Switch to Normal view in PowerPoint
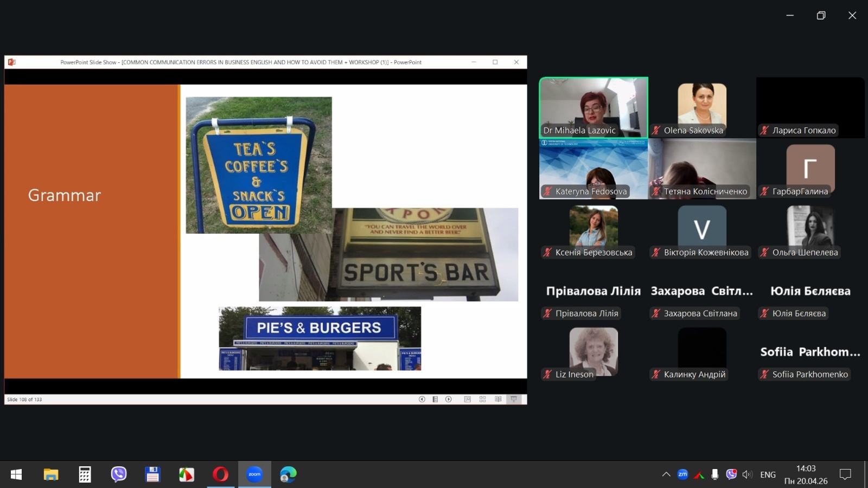868x488 pixels. [x=467, y=399]
